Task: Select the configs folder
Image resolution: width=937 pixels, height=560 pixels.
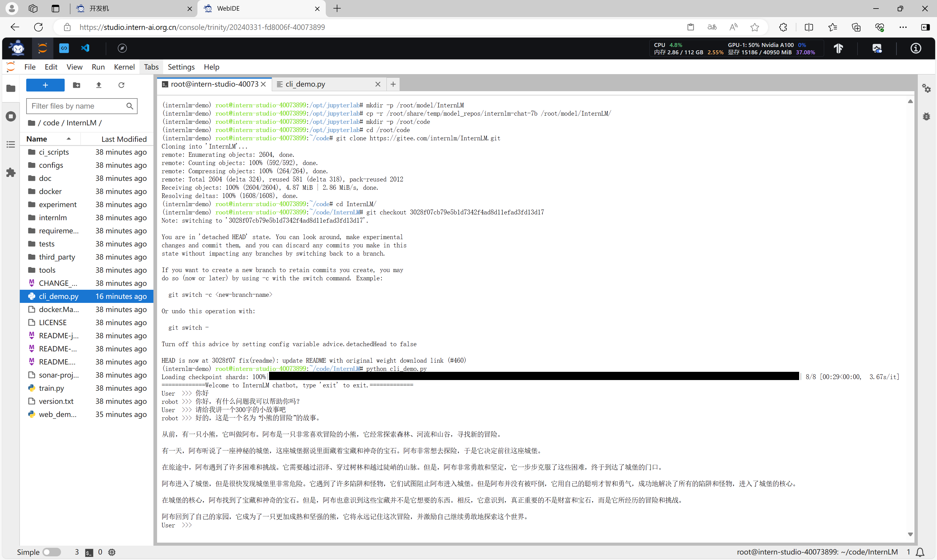Action: pyautogui.click(x=87, y=165)
